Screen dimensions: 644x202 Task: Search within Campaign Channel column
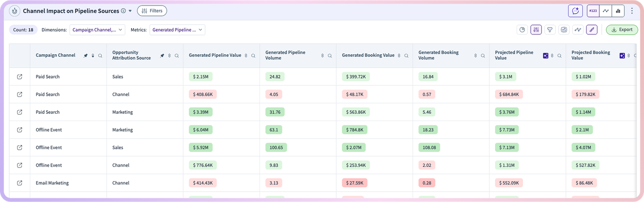(x=100, y=56)
